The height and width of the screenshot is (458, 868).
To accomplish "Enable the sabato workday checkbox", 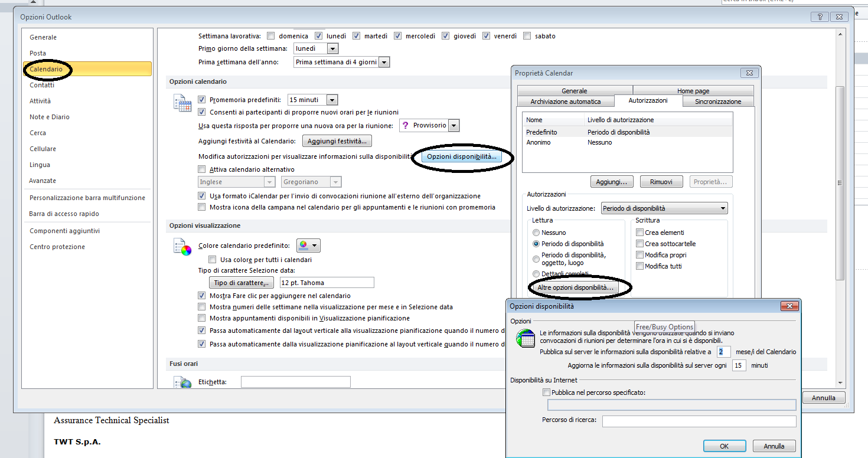I will click(x=527, y=36).
